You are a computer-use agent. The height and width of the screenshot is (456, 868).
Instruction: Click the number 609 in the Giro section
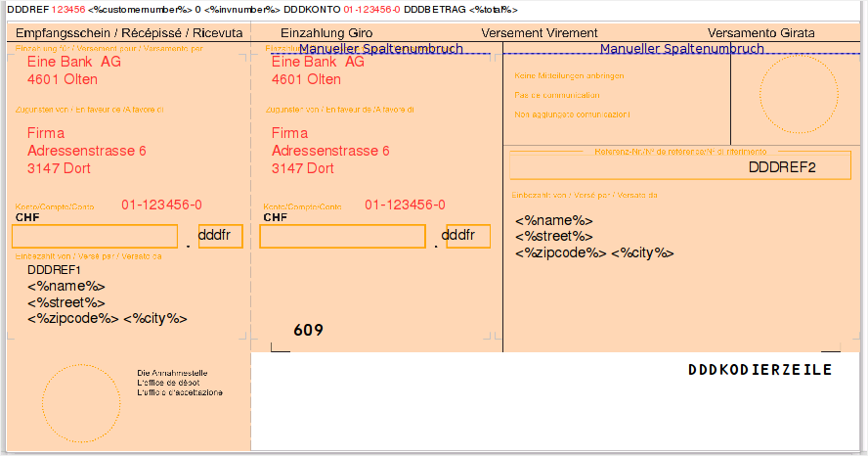[308, 331]
